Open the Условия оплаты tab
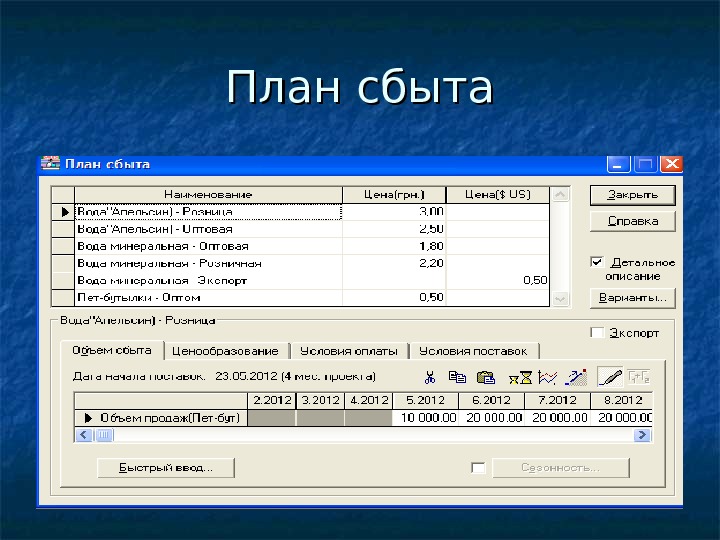Screen dimensions: 720x540 tap(349, 351)
